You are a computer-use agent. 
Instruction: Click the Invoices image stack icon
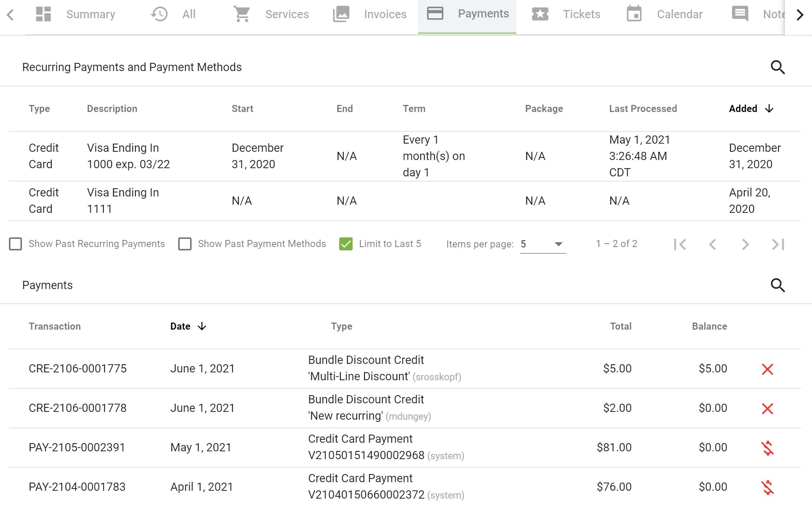coord(341,14)
